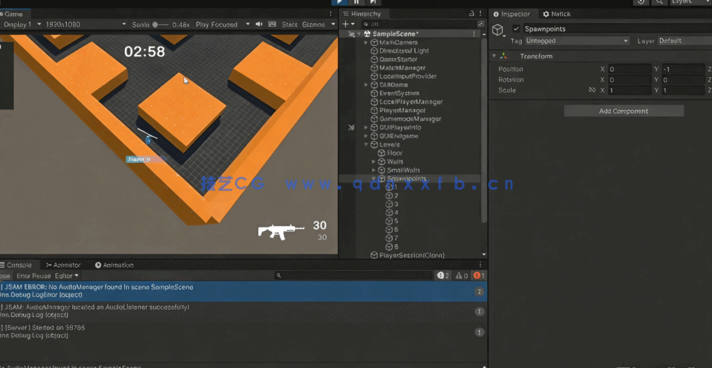712x368 pixels.
Task: Select spawnpoint 2 in Hierarchy
Action: pyautogui.click(x=396, y=196)
